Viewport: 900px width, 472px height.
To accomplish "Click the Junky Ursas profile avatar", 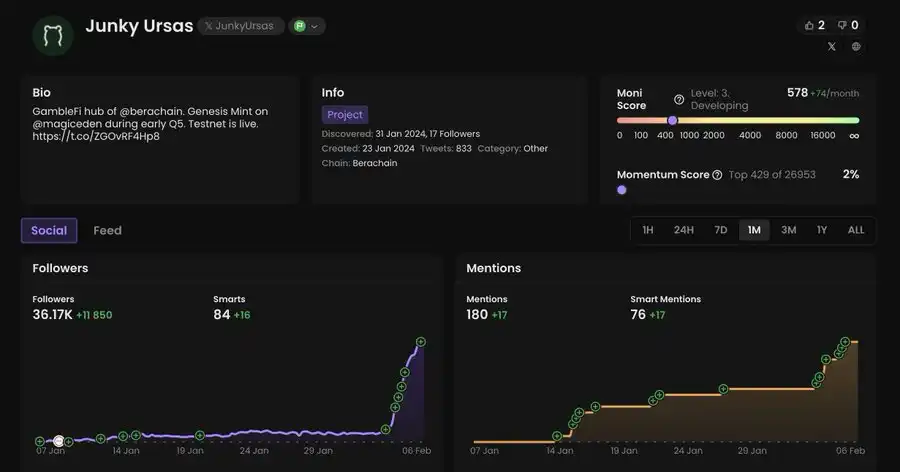I will click(53, 35).
